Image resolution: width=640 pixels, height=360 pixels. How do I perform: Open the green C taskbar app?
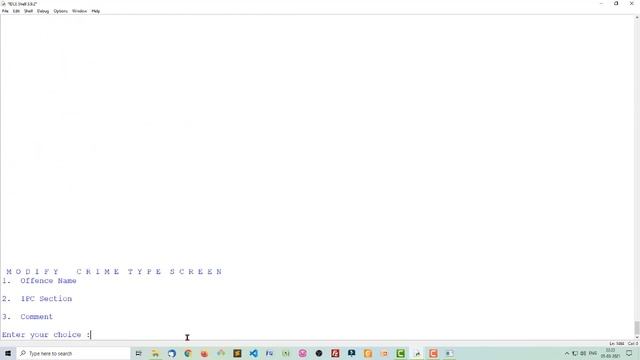point(400,353)
